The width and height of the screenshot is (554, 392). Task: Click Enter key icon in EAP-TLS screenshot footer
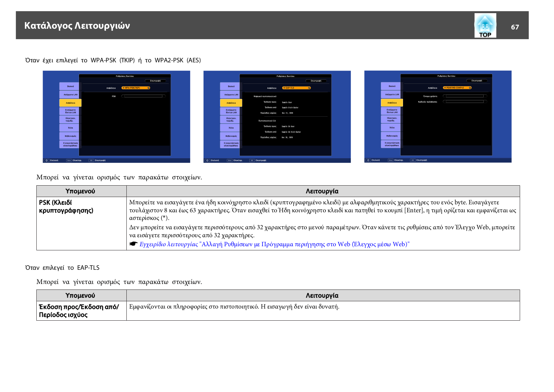point(230,160)
